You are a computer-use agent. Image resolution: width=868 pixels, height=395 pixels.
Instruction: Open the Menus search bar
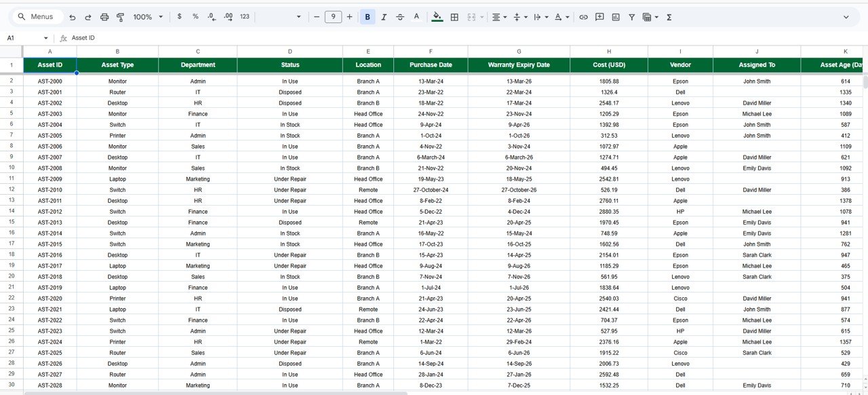point(36,16)
